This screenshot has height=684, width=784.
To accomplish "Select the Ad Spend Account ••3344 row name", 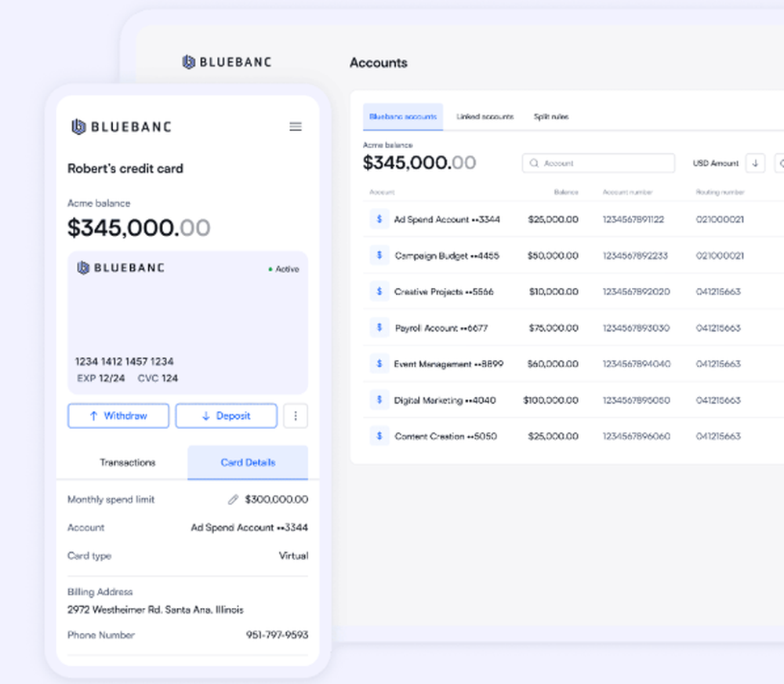I will pyautogui.click(x=447, y=219).
